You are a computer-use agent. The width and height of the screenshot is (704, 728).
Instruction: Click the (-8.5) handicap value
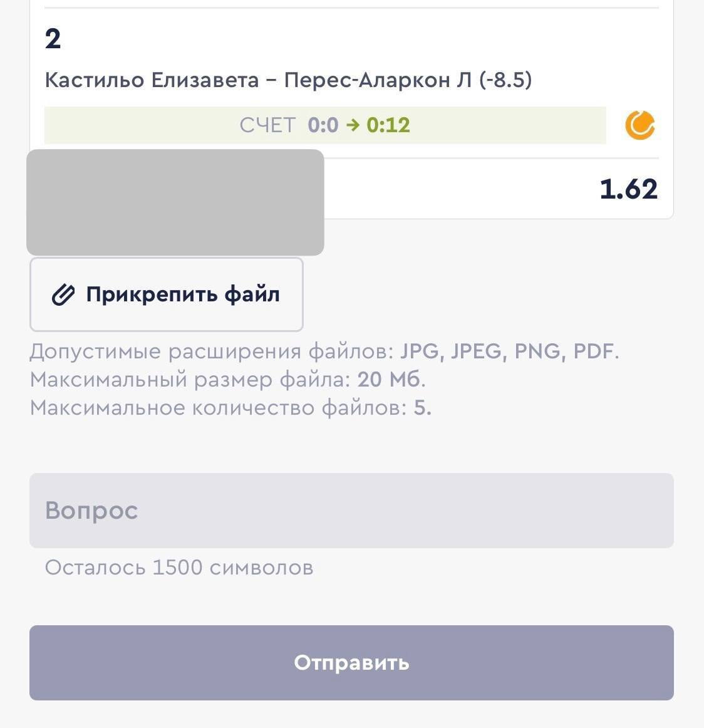point(505,80)
